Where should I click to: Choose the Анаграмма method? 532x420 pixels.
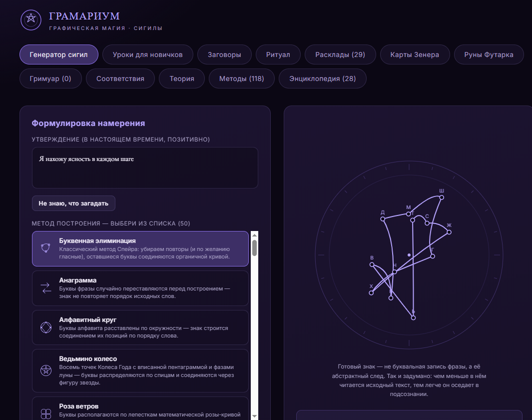[140, 288]
